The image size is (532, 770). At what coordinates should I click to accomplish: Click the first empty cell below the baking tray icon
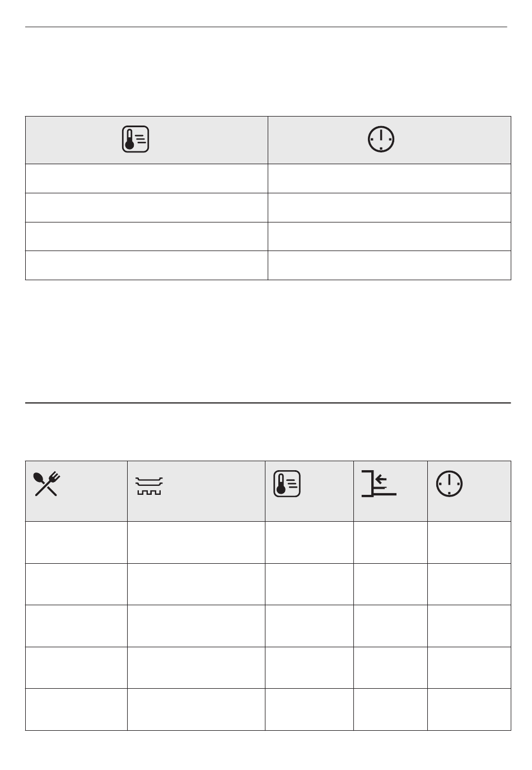click(196, 542)
